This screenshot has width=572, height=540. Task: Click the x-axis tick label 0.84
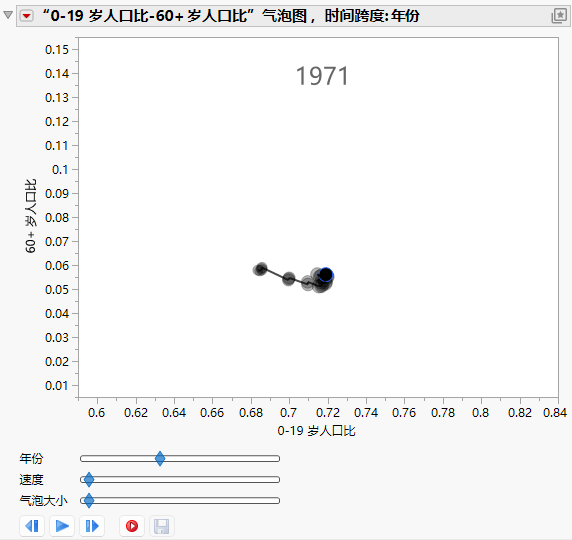coord(555,413)
